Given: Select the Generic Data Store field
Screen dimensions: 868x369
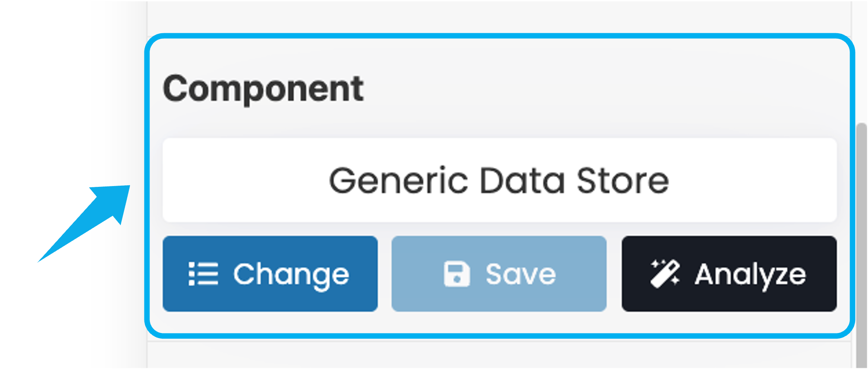Looking at the screenshot, I should (x=499, y=180).
